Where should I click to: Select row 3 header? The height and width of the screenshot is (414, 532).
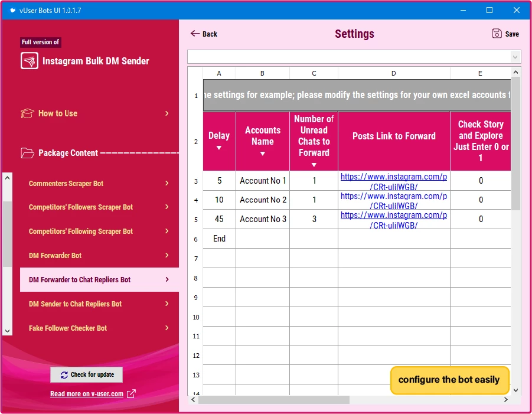[x=195, y=181]
